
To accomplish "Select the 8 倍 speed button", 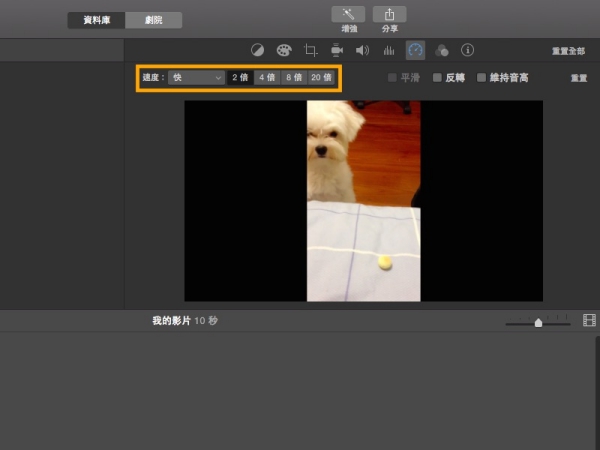I will coord(294,78).
